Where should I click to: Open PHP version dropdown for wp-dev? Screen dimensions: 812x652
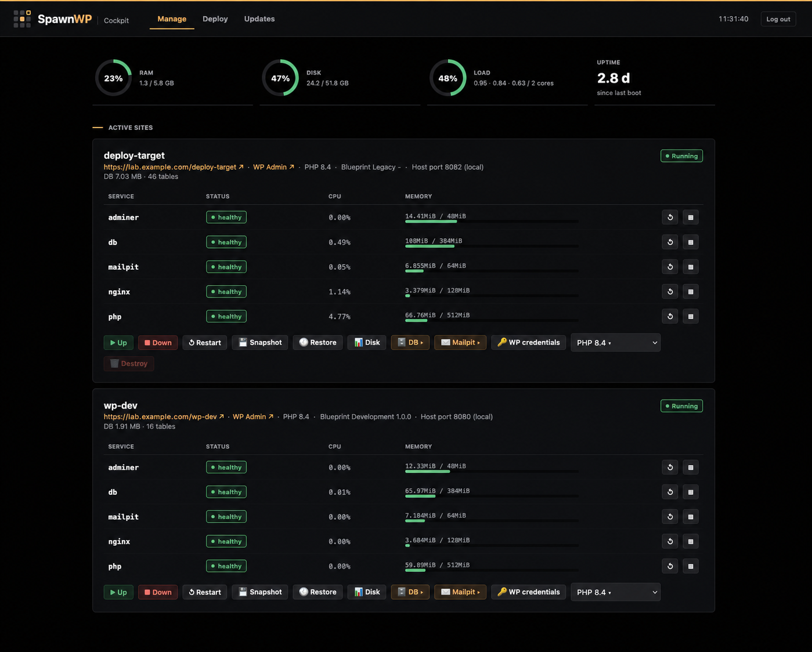pyautogui.click(x=616, y=592)
